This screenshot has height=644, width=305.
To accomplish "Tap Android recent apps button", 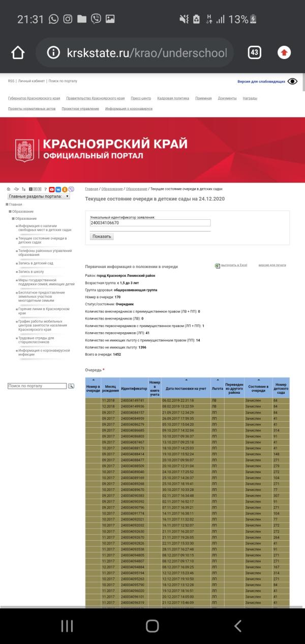I will (67, 626).
